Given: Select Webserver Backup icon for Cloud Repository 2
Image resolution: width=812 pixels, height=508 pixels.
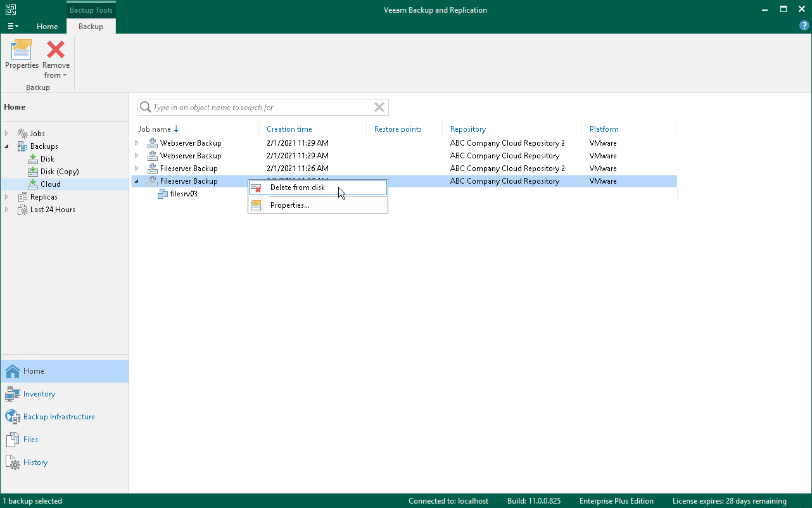Looking at the screenshot, I should [153, 143].
